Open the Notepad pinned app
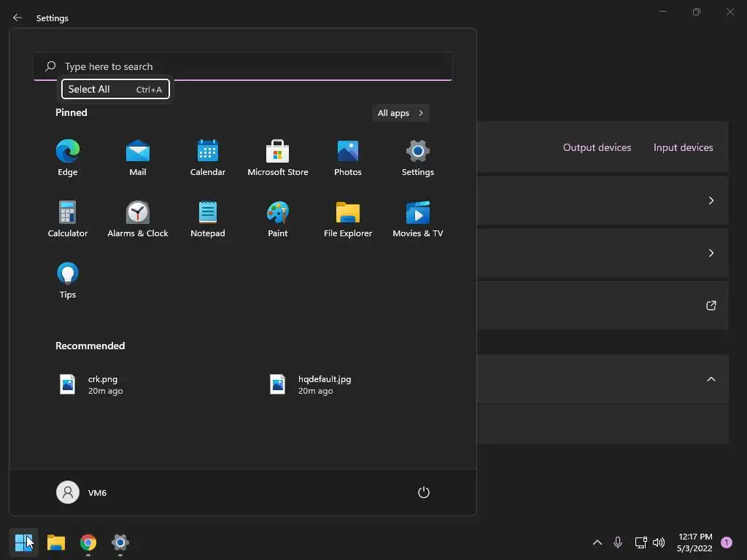The height and width of the screenshot is (560, 747). (x=208, y=219)
